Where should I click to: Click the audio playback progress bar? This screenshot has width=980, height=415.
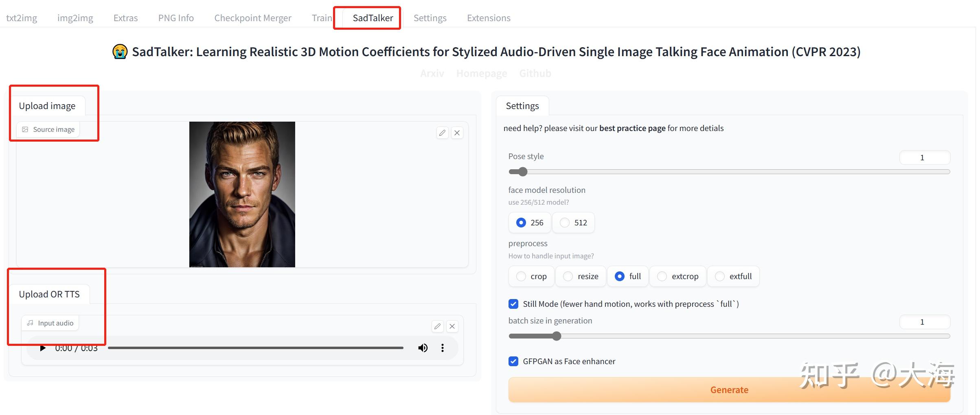coord(256,348)
